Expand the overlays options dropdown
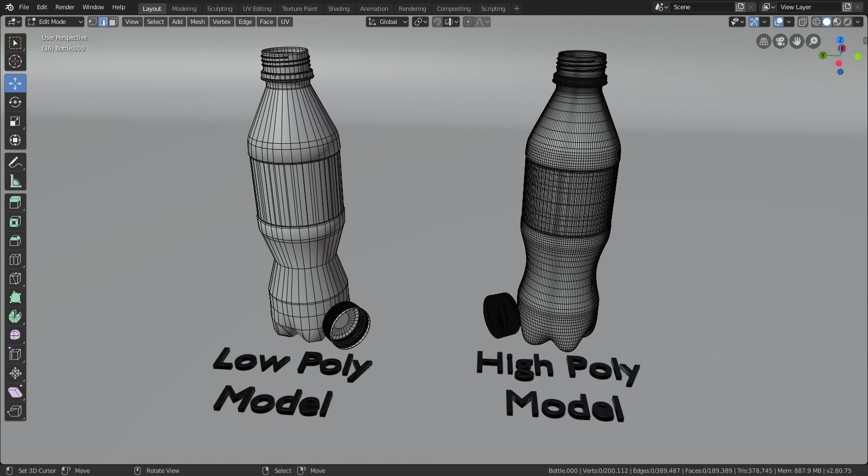 coord(789,22)
